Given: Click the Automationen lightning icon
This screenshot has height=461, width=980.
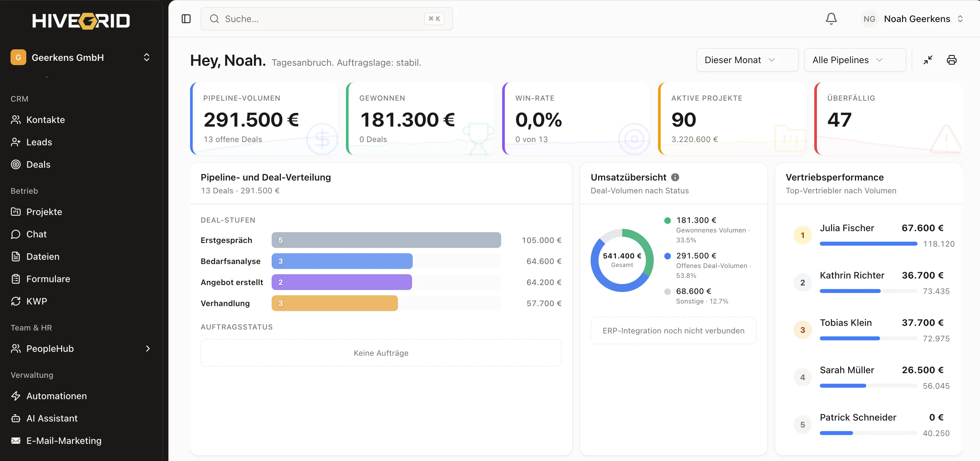Looking at the screenshot, I should pos(15,396).
